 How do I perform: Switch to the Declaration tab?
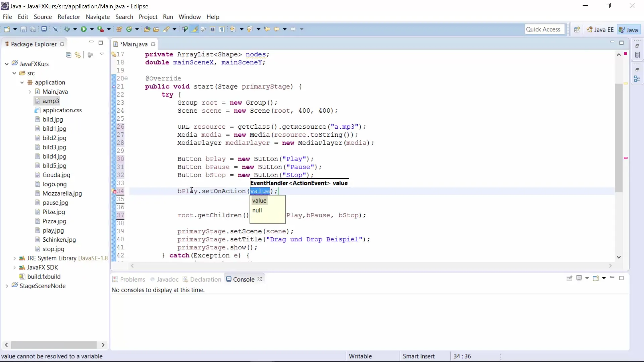click(202, 279)
